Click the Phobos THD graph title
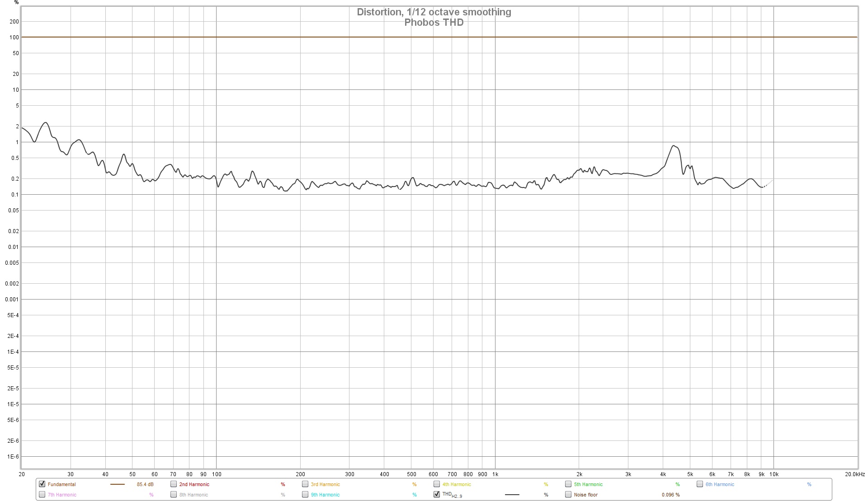The image size is (868, 501). point(434,23)
